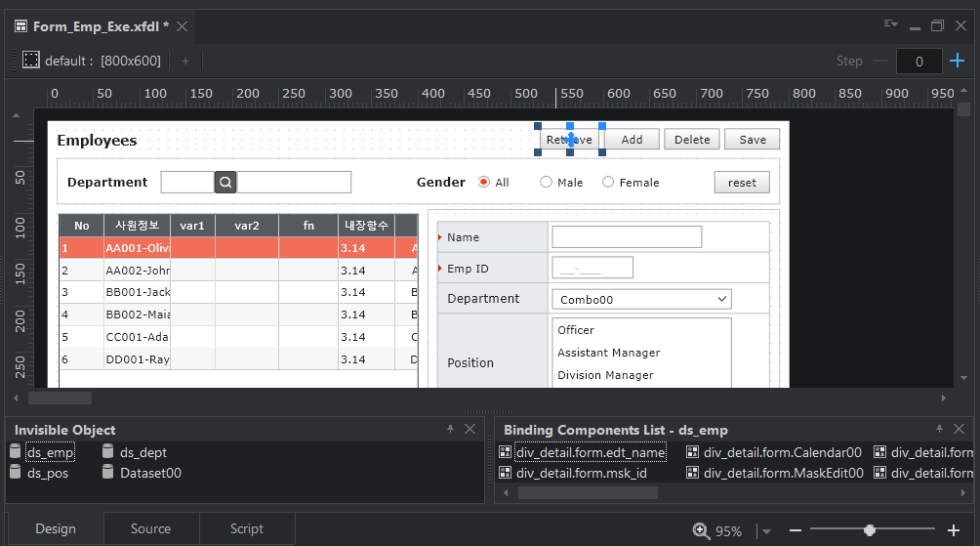This screenshot has height=546, width=980.
Task: Select the All gender radio button
Action: tap(484, 182)
